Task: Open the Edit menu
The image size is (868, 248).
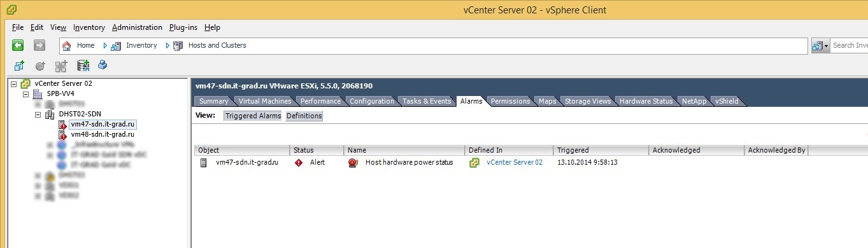Action: [37, 27]
